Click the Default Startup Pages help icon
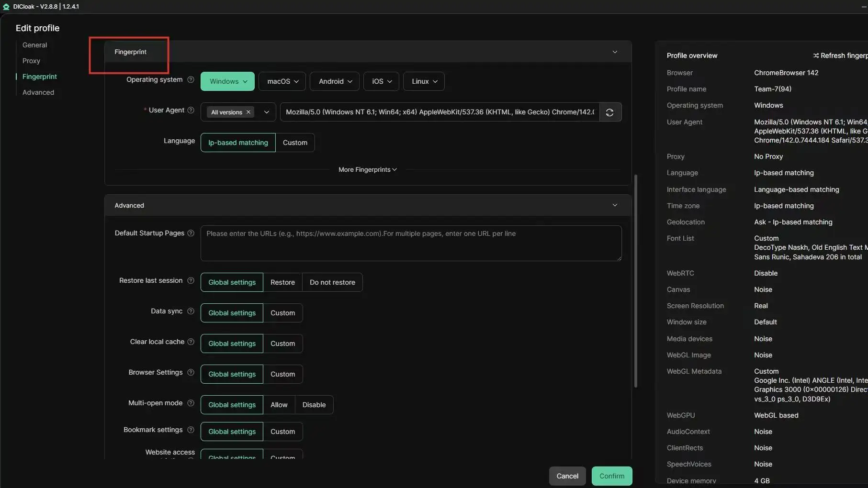Viewport: 868px width, 488px height. 191,233
